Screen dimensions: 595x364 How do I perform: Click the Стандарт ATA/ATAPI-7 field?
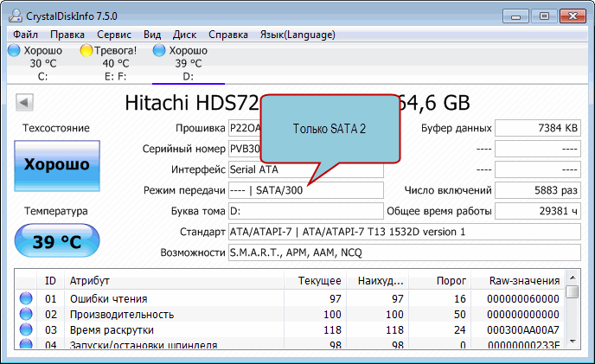point(405,232)
